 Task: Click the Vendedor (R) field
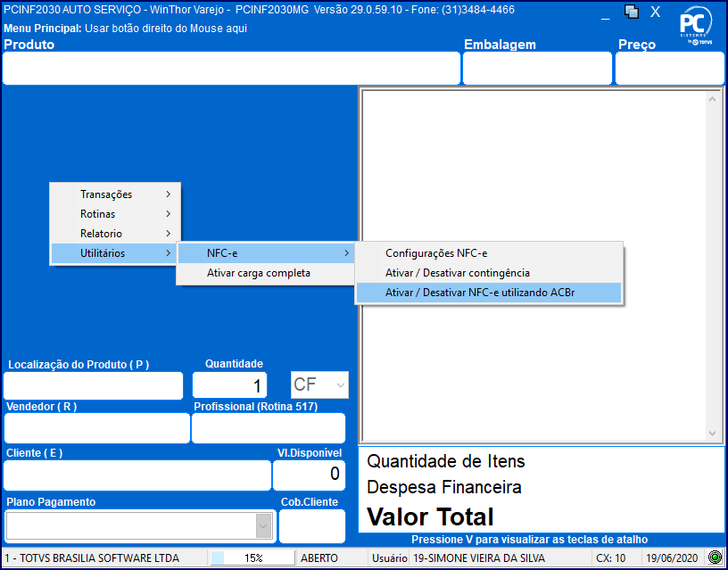tap(97, 428)
